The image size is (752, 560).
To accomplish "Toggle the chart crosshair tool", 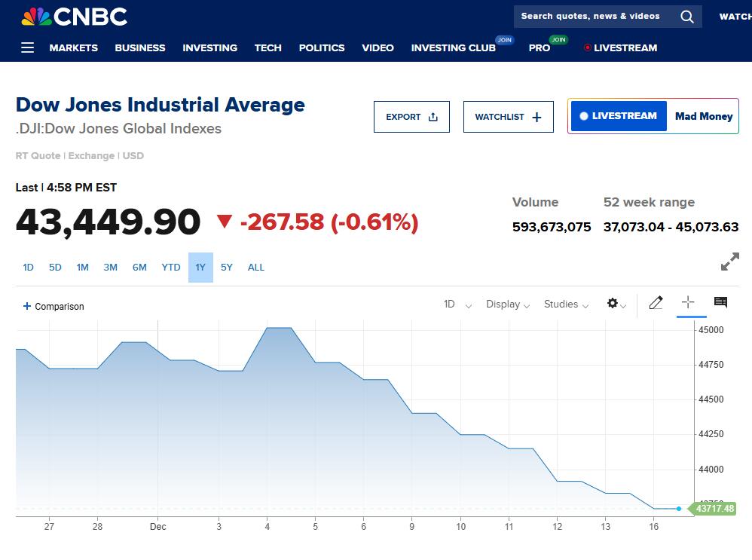I will coord(688,303).
